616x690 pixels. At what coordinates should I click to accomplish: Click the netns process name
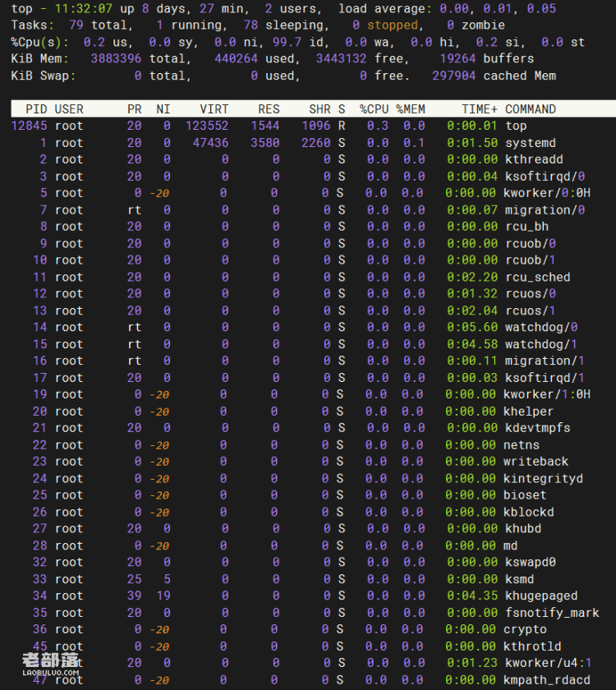(522, 445)
